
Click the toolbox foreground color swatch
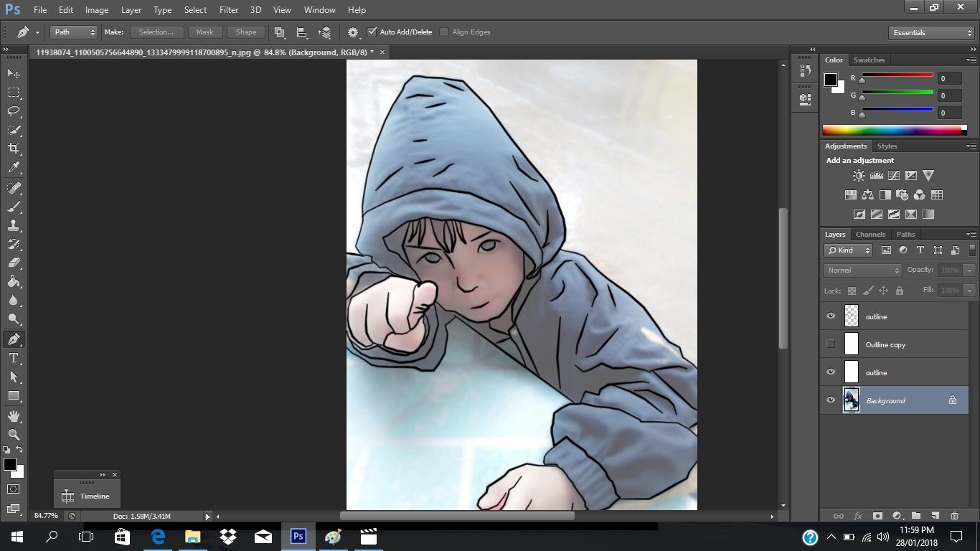point(10,464)
